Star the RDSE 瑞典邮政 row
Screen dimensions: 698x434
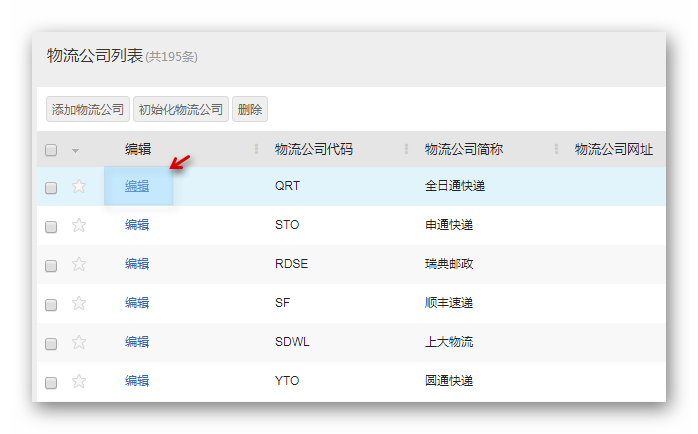click(x=79, y=264)
